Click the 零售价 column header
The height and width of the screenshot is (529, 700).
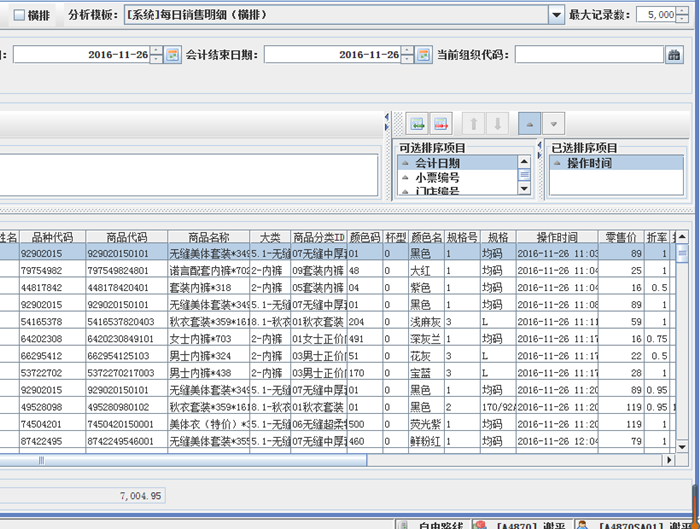tap(622, 238)
